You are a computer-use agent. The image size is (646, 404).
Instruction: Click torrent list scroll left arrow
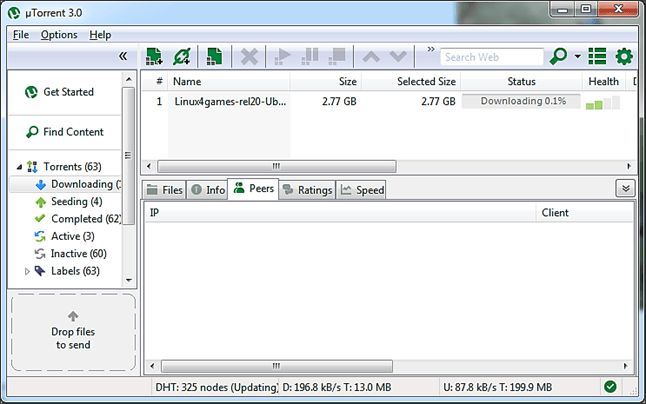(x=149, y=166)
